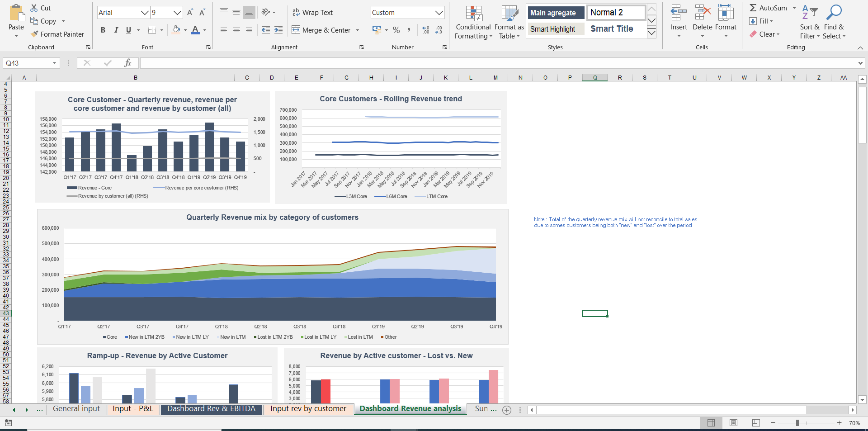Apply the Borders icon

tap(152, 30)
